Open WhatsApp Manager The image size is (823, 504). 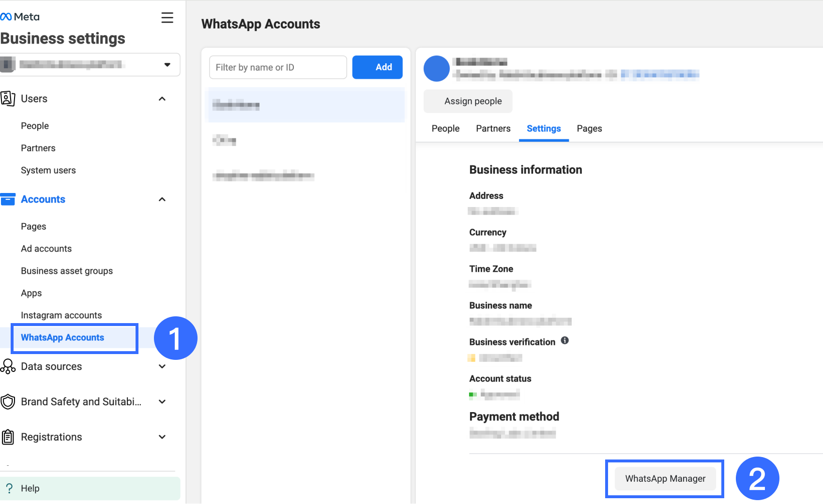click(665, 479)
